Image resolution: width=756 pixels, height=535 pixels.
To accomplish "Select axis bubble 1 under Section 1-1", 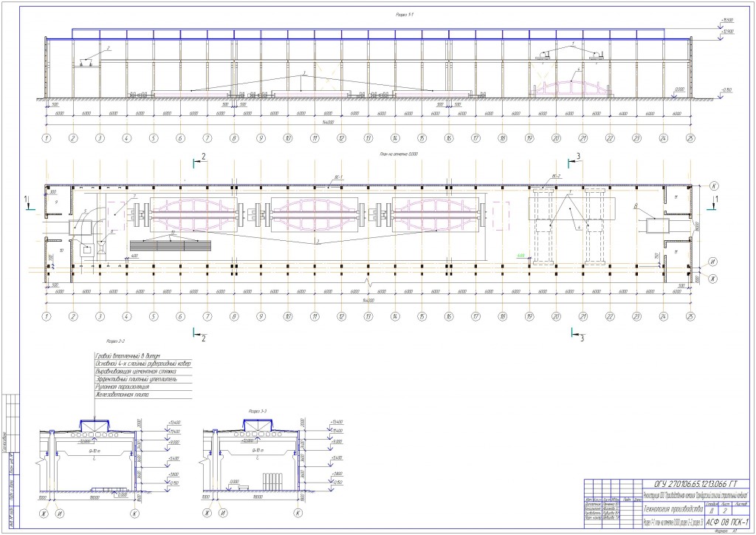I will [47, 138].
